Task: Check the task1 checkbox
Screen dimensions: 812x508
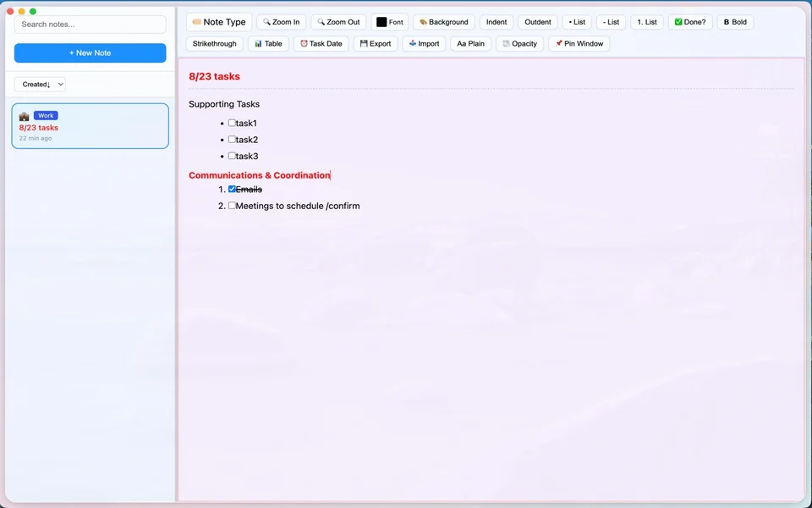Action: click(x=232, y=123)
